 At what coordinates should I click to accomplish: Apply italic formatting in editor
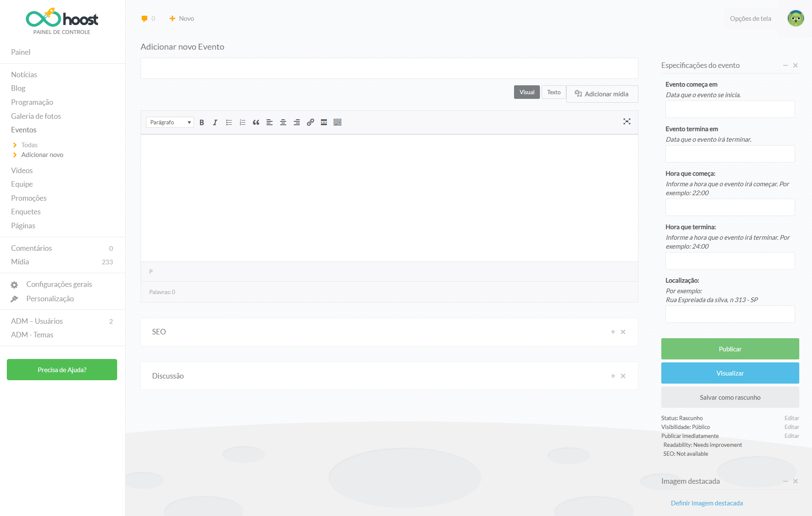click(215, 123)
